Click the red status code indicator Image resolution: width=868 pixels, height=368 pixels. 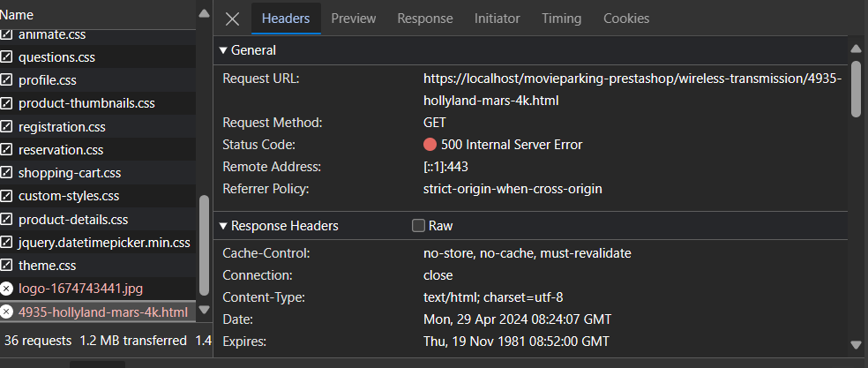[x=430, y=145]
